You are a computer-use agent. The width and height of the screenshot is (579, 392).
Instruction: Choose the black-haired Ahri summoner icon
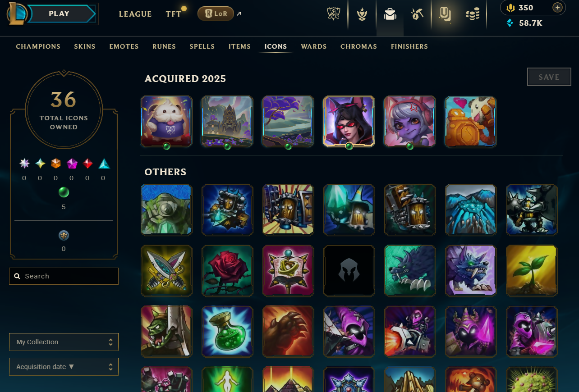(349, 121)
